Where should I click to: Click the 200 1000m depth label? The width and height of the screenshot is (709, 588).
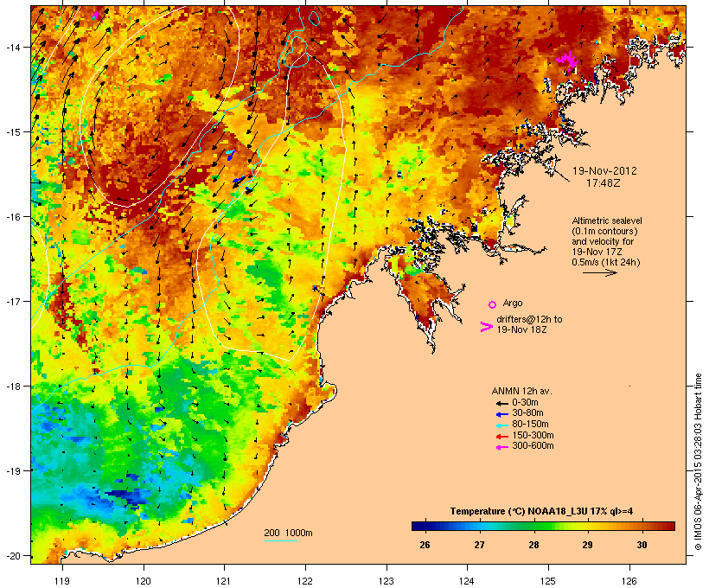288,533
